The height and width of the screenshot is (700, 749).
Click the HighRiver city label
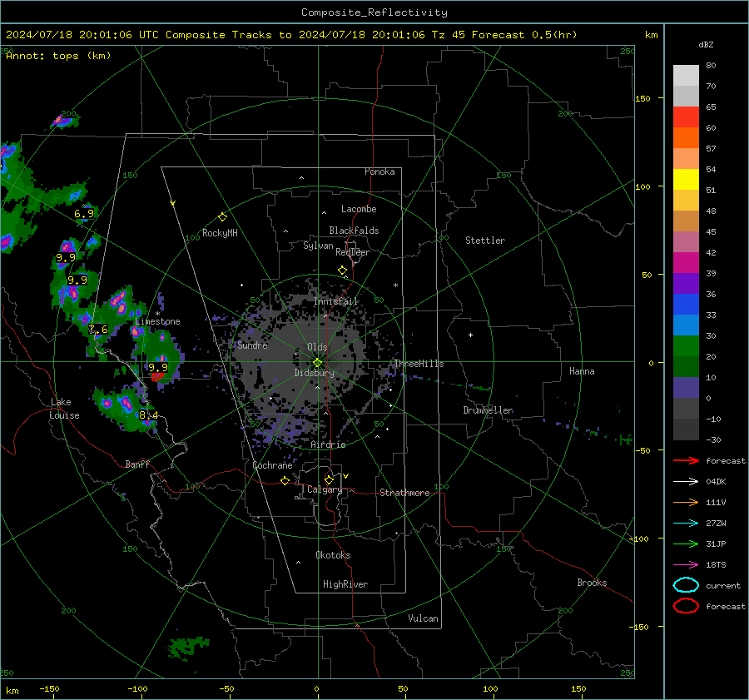coord(345,584)
